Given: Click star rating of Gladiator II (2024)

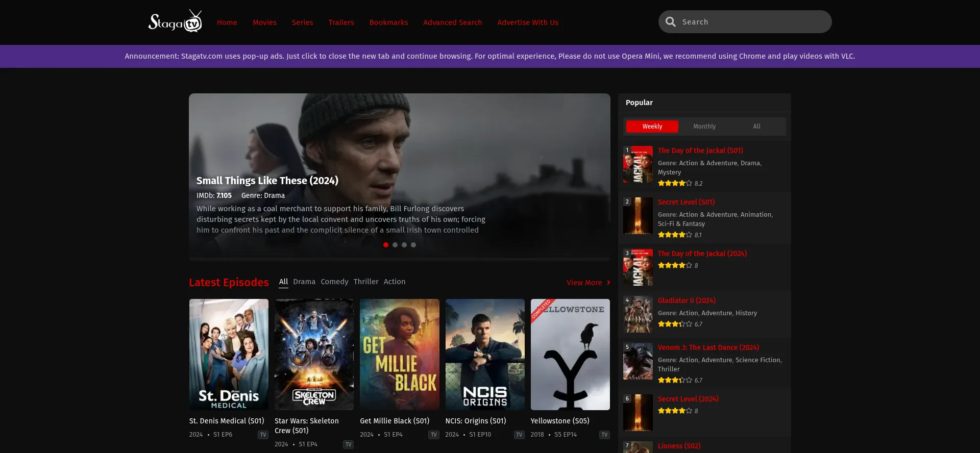Looking at the screenshot, I should [x=675, y=324].
